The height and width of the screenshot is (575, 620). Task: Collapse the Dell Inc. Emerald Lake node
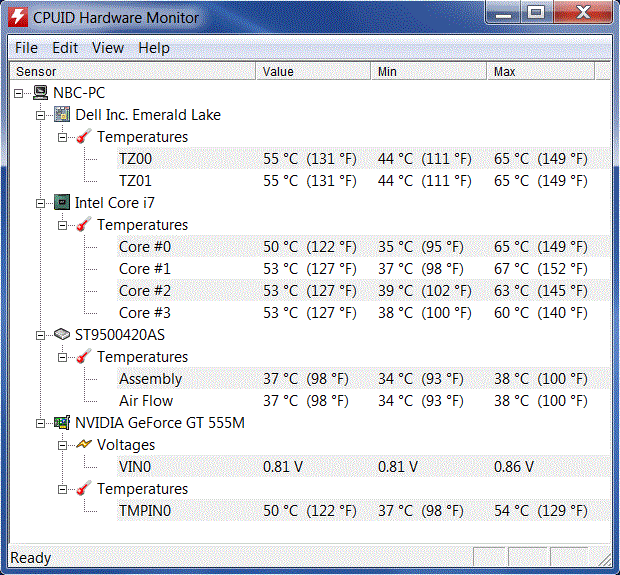tap(40, 115)
